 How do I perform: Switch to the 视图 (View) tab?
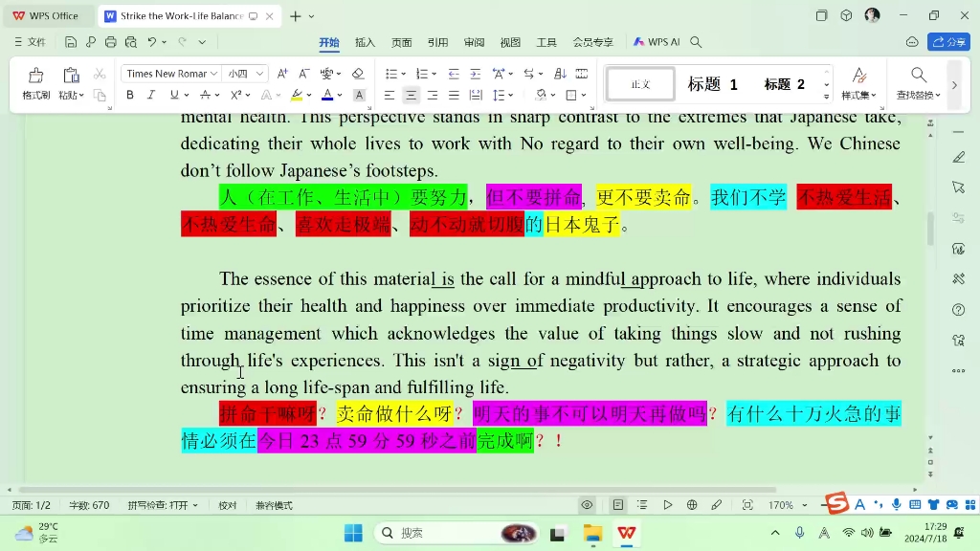pyautogui.click(x=510, y=42)
